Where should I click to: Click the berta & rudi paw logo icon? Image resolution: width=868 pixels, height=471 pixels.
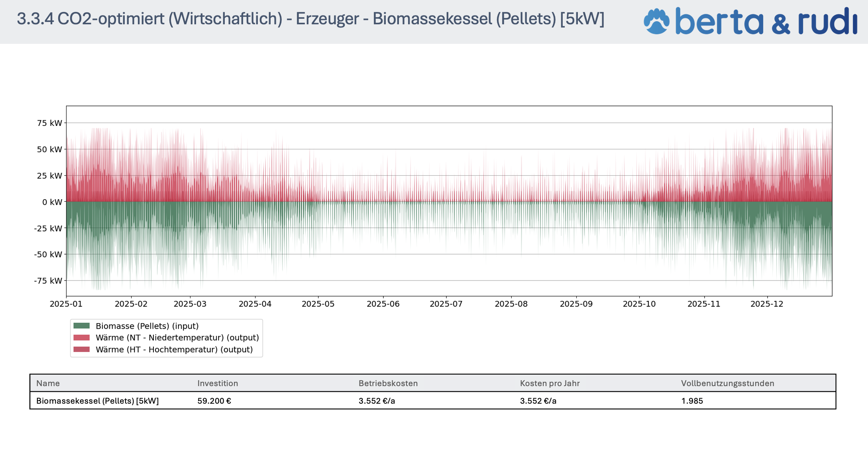pos(656,21)
